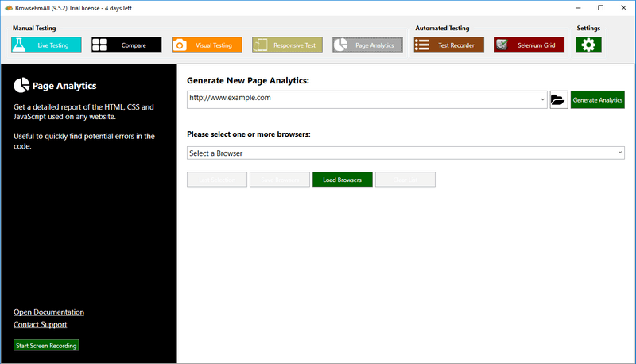Open the Open Documentation link
The image size is (636, 364).
pos(48,312)
